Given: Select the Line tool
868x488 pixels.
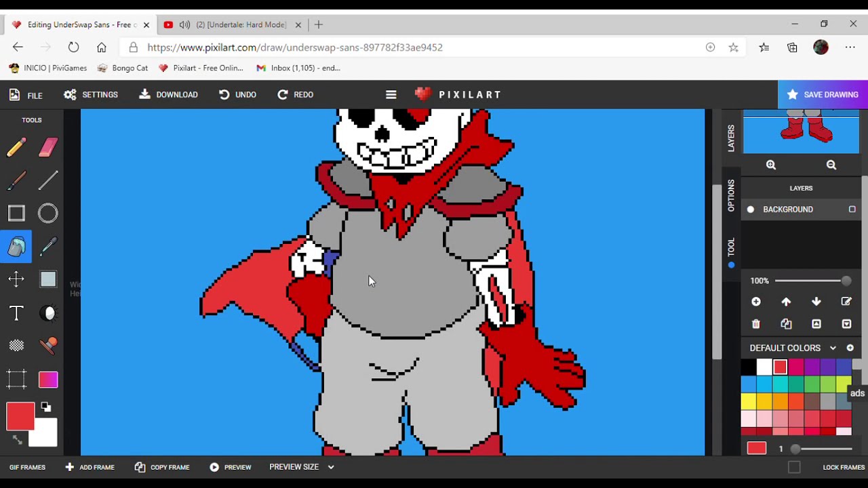Looking at the screenshot, I should [48, 180].
